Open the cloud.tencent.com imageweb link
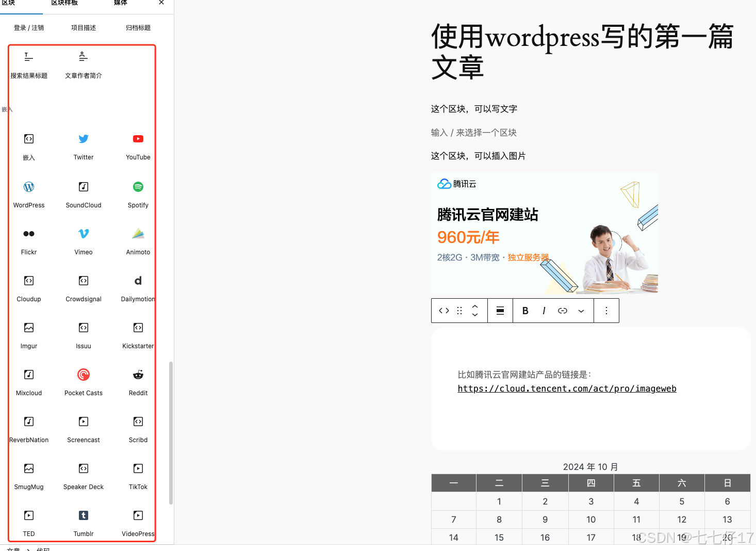 coord(567,388)
